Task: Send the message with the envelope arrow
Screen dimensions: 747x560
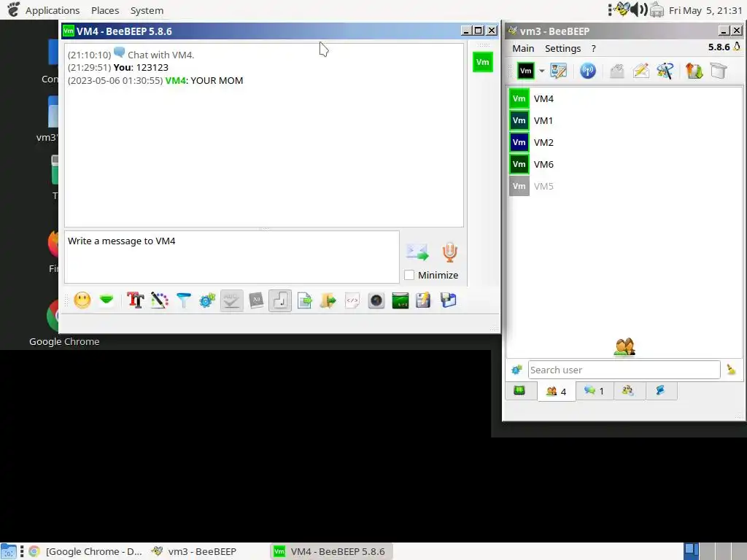Action: [x=417, y=252]
